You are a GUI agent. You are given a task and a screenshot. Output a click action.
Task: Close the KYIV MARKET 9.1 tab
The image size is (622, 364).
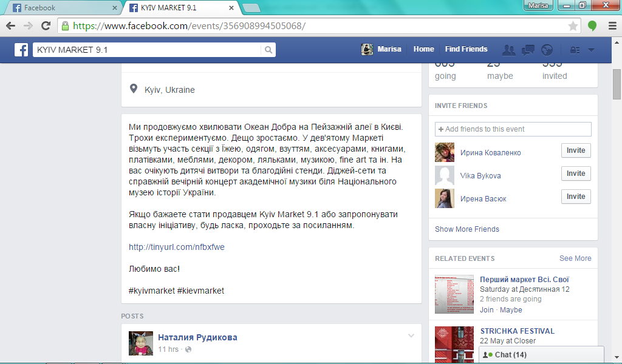click(231, 7)
